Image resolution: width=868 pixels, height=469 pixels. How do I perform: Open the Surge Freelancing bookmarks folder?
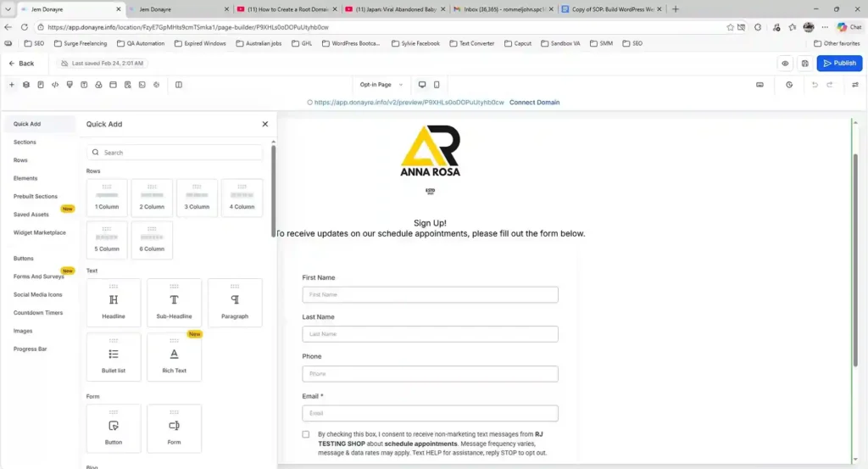[x=81, y=43]
